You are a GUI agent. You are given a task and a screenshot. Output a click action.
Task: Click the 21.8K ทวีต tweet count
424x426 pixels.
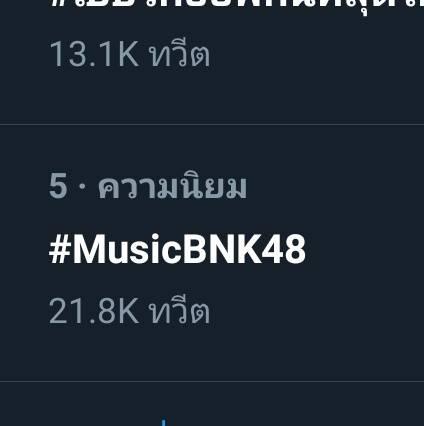click(x=129, y=310)
